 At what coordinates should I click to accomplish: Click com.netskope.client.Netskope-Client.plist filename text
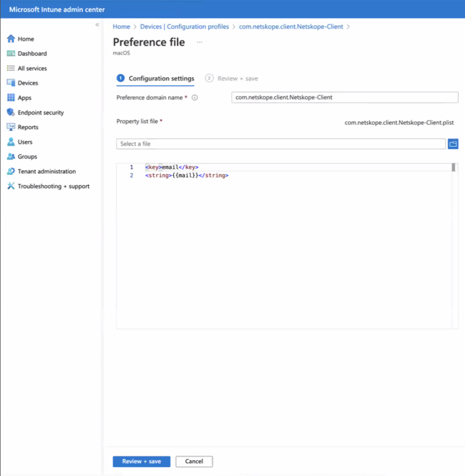(x=399, y=123)
